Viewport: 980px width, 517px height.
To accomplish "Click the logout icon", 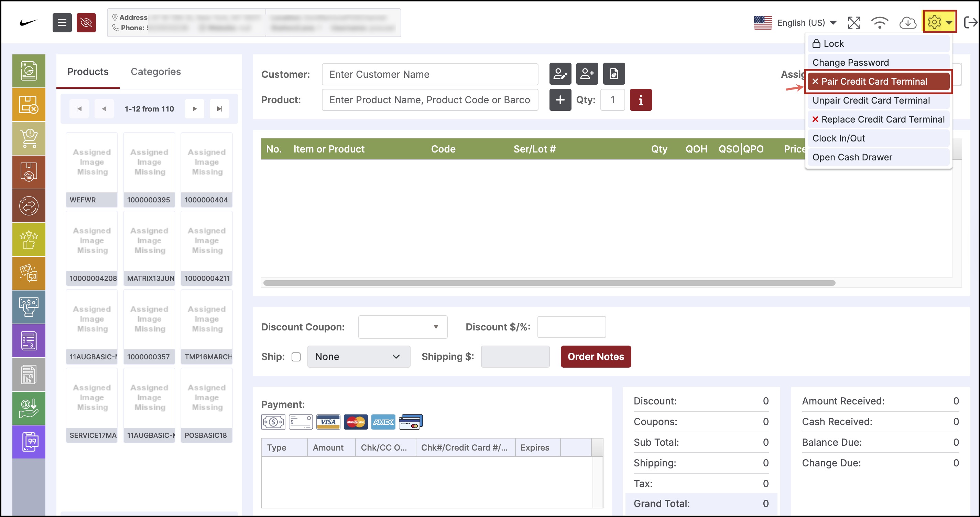I will pos(970,23).
